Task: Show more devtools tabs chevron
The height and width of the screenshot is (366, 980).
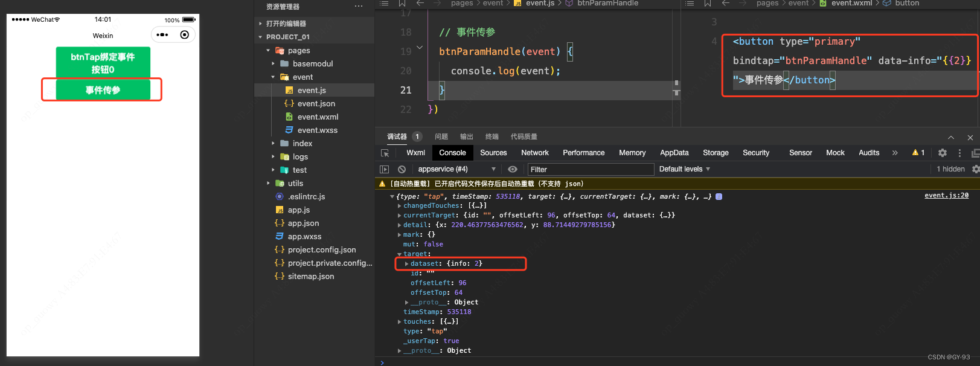Action: pyautogui.click(x=895, y=153)
